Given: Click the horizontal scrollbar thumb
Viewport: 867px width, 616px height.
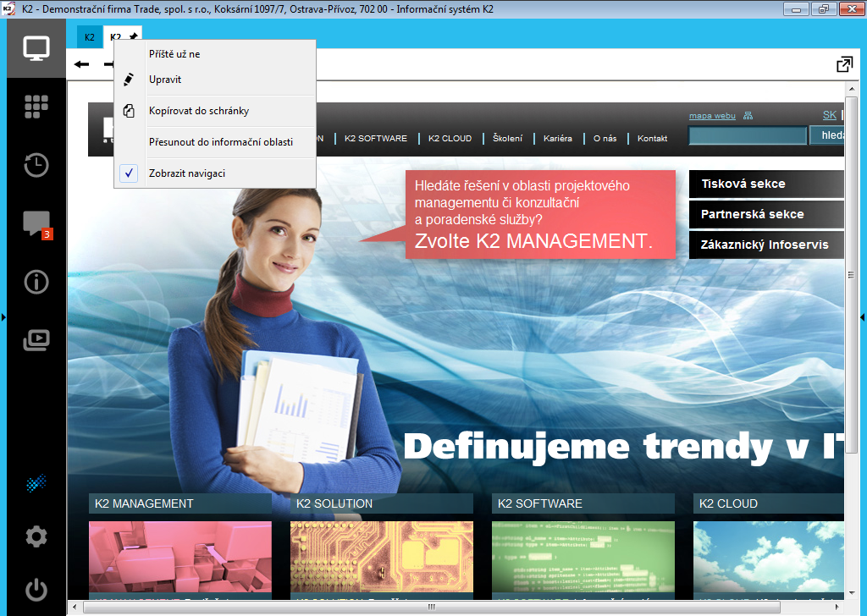Looking at the screenshot, I should [x=431, y=607].
